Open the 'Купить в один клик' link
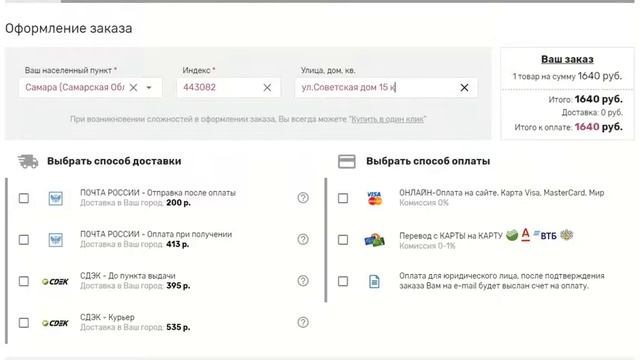The height and width of the screenshot is (360, 640). [387, 119]
